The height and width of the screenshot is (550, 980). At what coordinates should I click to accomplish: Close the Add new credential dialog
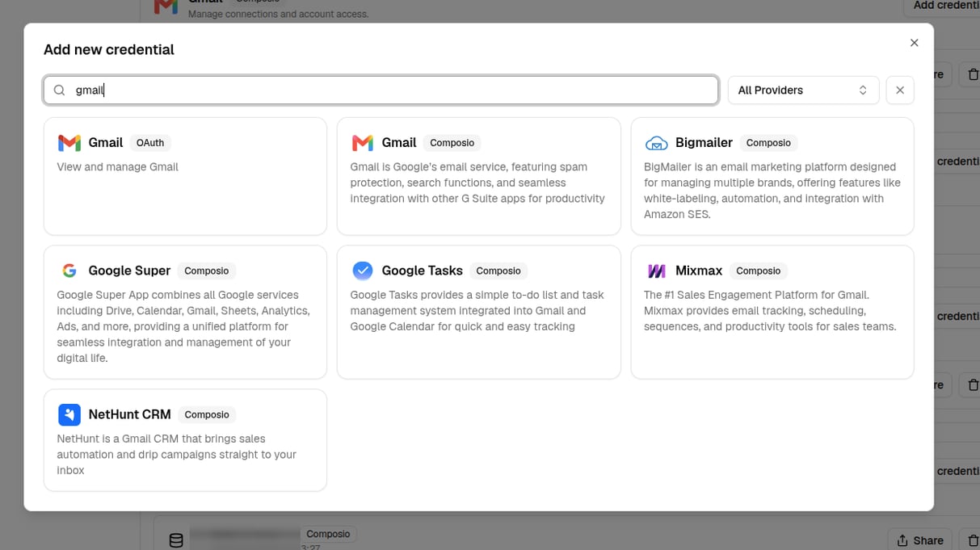coord(914,43)
